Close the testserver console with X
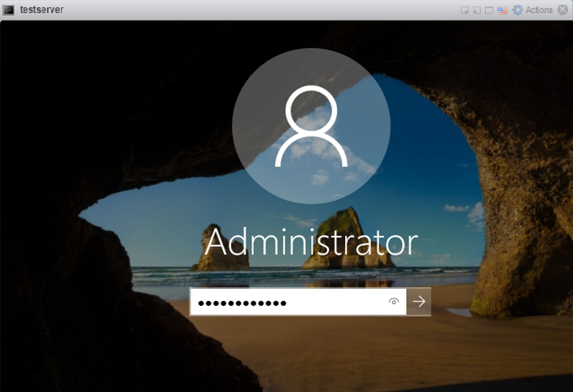 coord(562,10)
